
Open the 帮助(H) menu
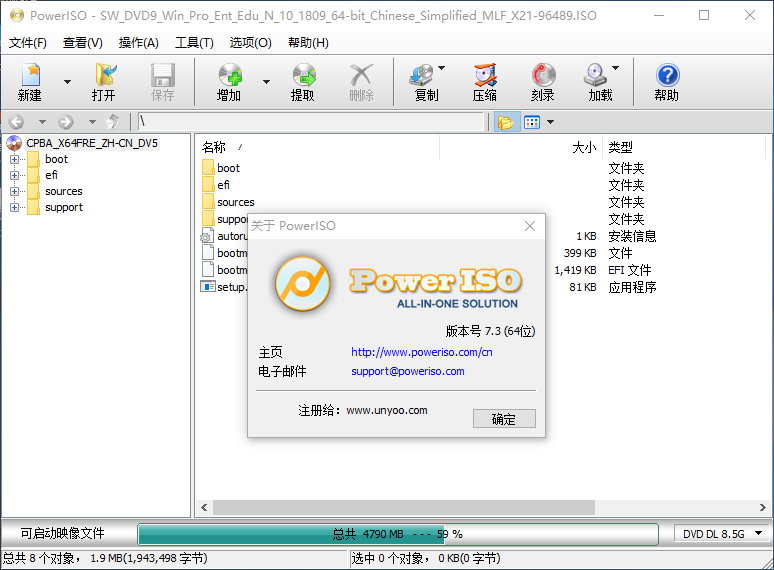coord(309,43)
